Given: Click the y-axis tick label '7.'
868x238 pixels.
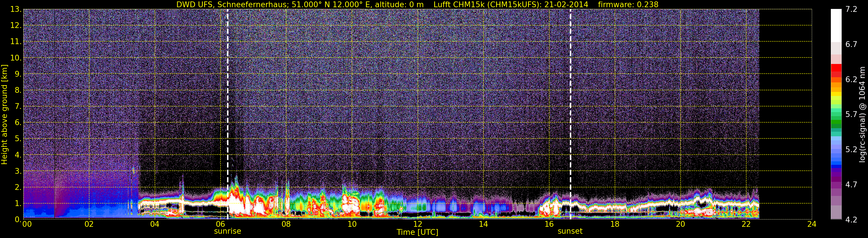Looking at the screenshot, I should pos(18,107).
